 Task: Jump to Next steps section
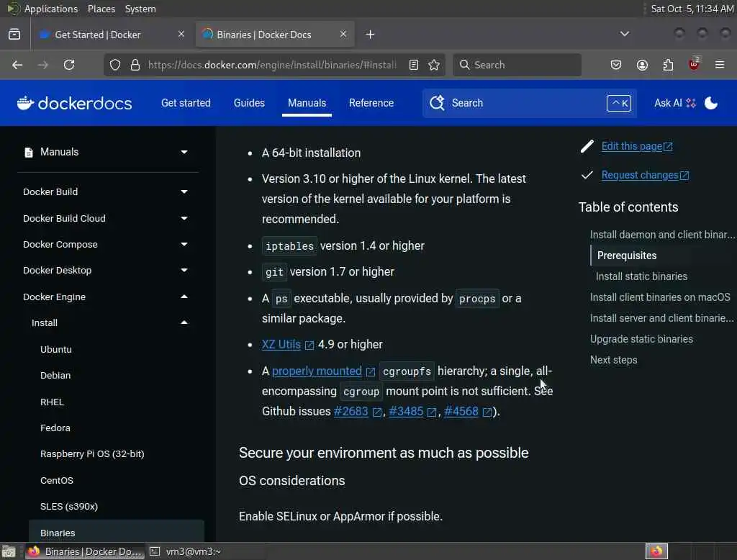pyautogui.click(x=613, y=360)
